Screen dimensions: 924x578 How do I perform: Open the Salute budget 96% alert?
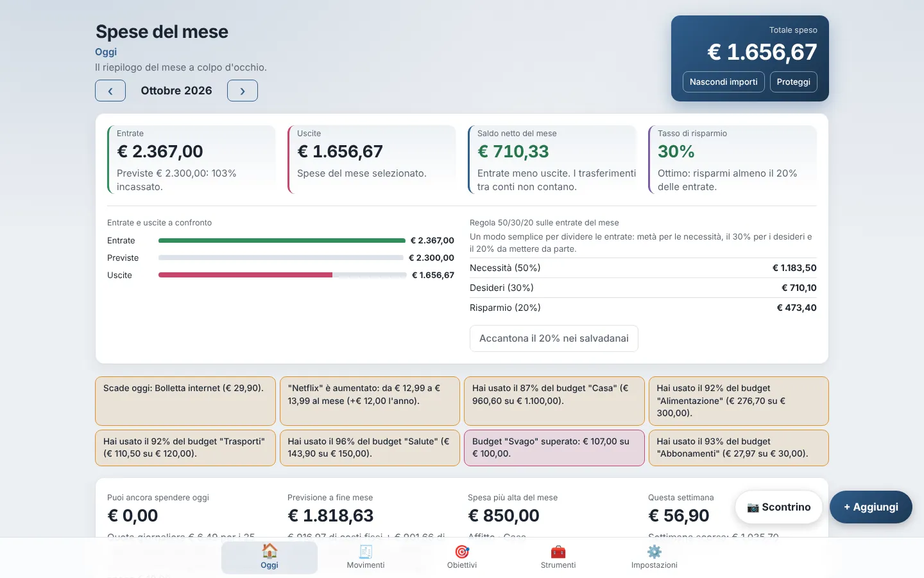[370, 448]
